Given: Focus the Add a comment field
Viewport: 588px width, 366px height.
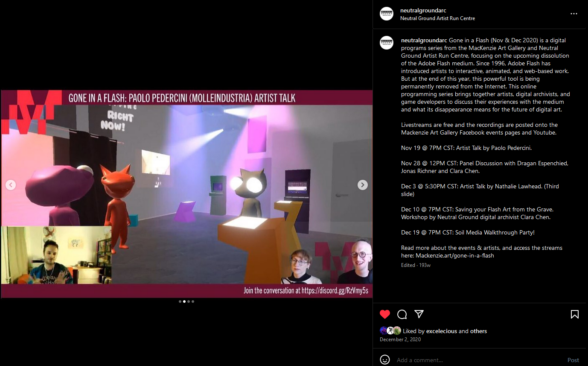Looking at the screenshot, I should tap(478, 360).
